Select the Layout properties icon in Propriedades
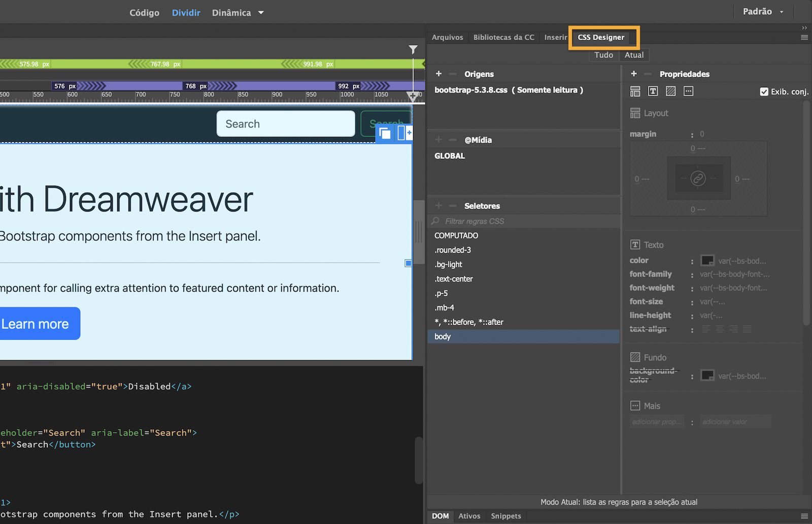 [x=635, y=91]
